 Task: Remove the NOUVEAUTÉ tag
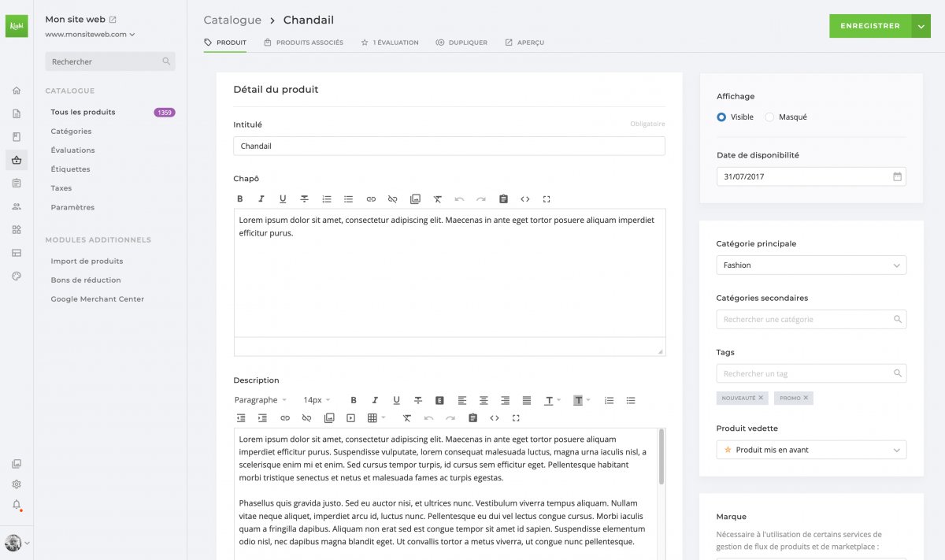tap(761, 398)
